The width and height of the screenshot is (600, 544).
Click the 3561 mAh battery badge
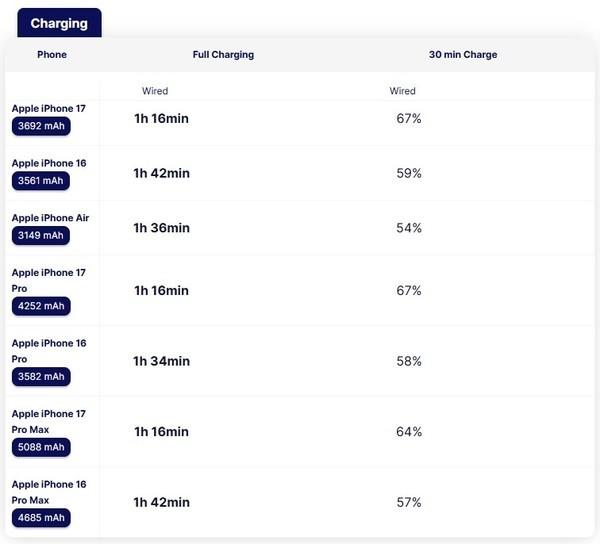coord(41,181)
